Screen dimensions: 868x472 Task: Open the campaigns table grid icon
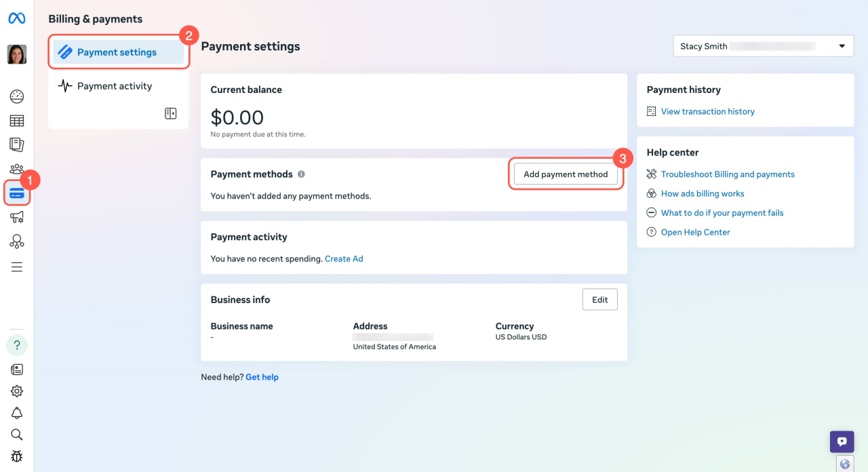pos(17,121)
